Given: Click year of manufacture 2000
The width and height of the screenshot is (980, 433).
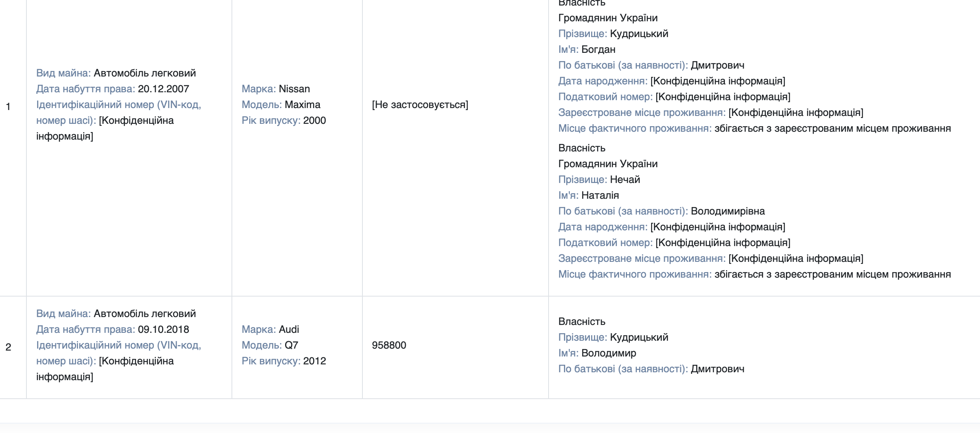Looking at the screenshot, I should pyautogui.click(x=314, y=120).
